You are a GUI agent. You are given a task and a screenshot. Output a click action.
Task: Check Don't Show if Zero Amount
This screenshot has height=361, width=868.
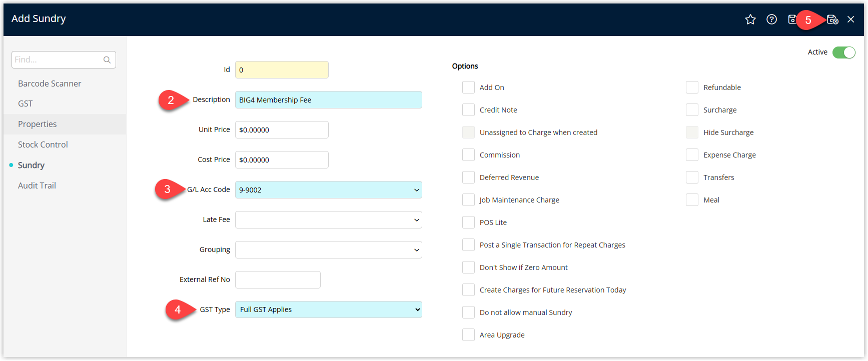pyautogui.click(x=468, y=267)
